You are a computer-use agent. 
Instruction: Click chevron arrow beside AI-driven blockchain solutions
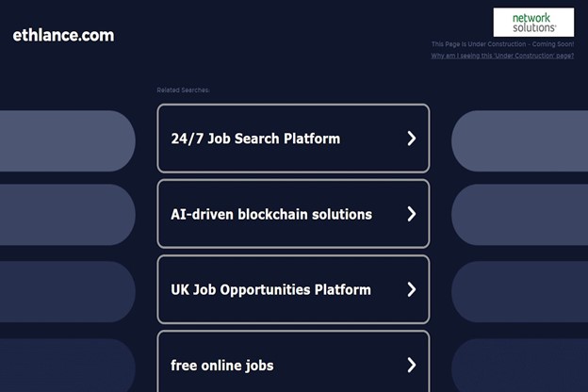412,214
